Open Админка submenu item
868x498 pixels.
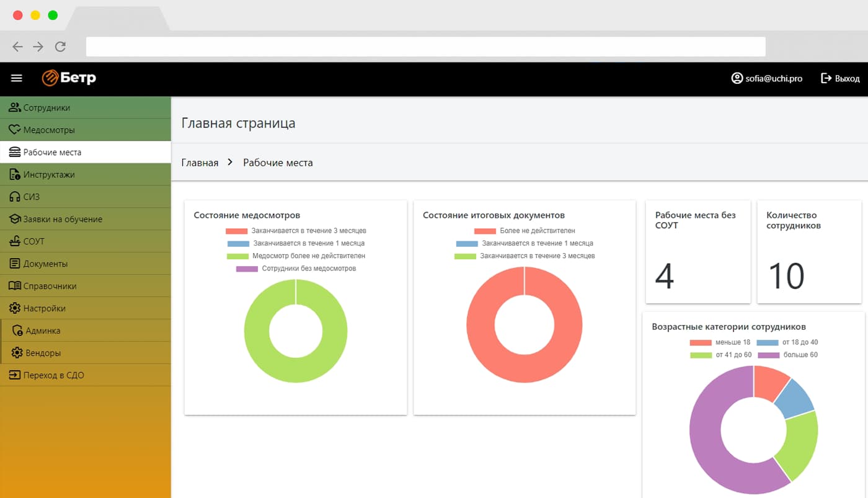(86, 331)
